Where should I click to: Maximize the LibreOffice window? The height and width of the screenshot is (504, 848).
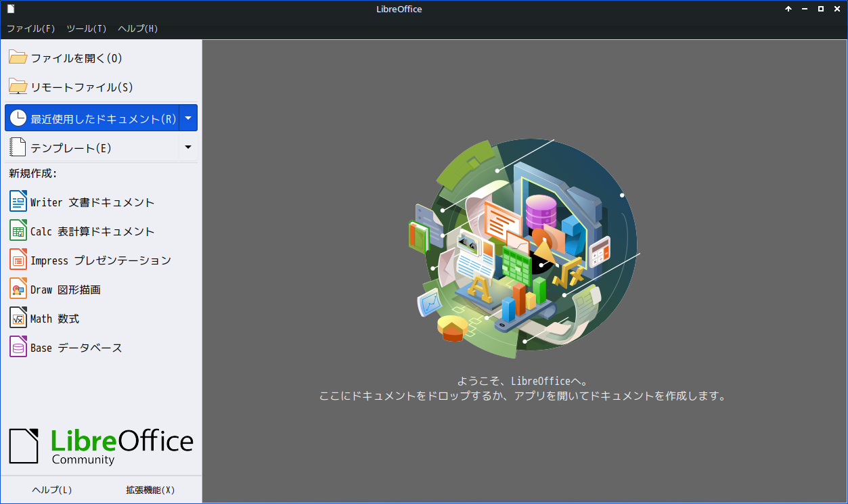pos(821,9)
